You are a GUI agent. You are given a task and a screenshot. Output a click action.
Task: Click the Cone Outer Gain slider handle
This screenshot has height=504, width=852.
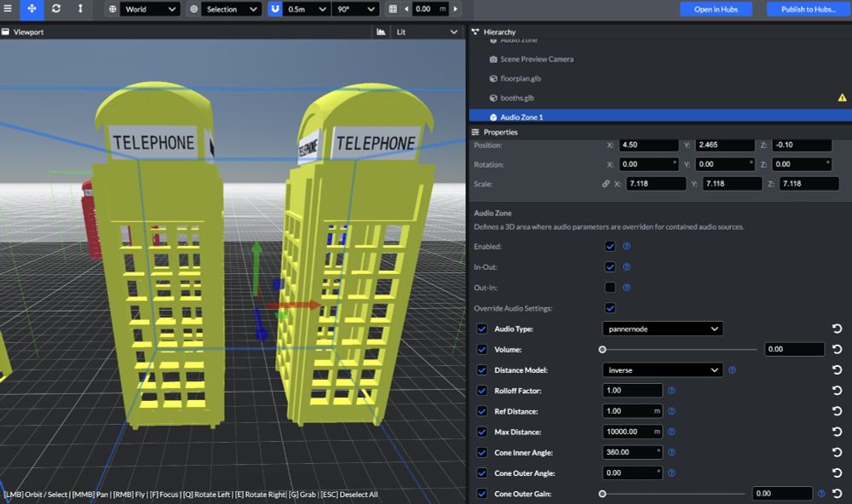(602, 494)
